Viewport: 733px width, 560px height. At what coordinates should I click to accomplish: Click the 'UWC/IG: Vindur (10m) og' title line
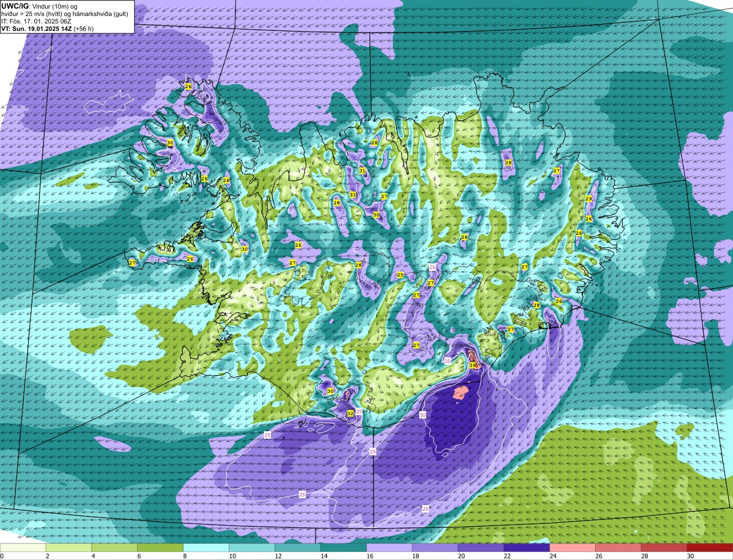[40, 6]
